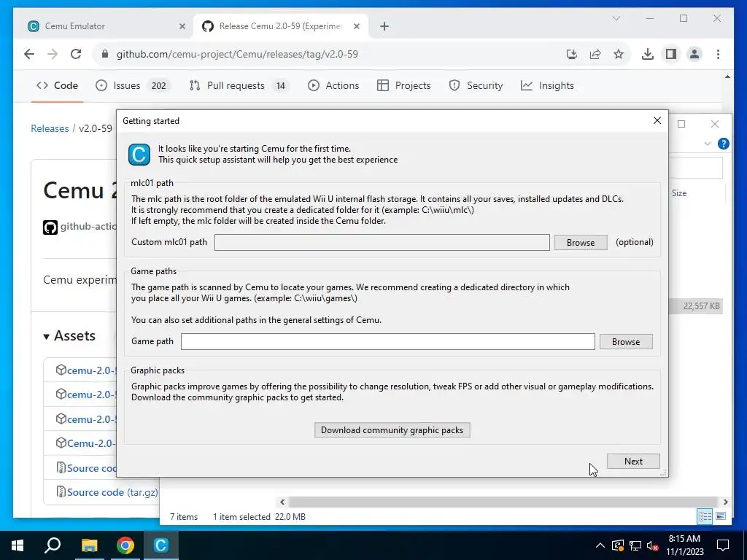This screenshot has height=560, width=747.
Task: Click Browse button next to Game path
Action: click(x=625, y=341)
